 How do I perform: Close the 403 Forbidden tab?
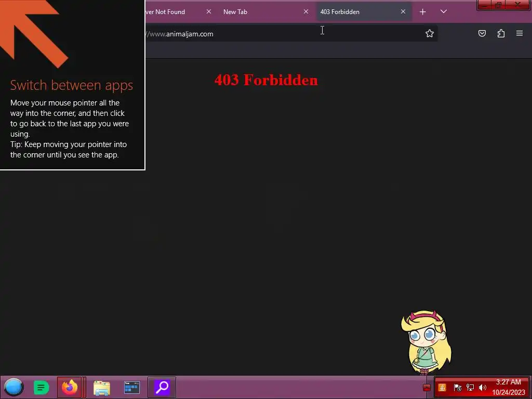[403, 11]
